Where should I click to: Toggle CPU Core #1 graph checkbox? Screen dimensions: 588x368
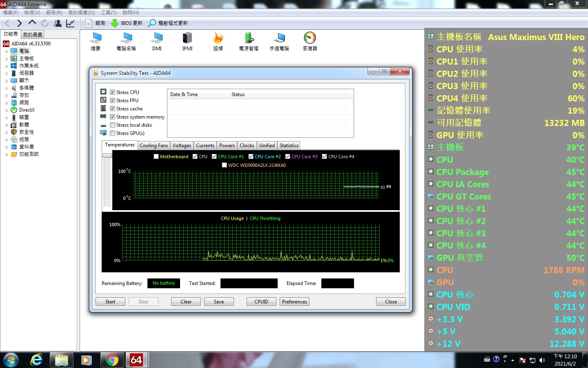(214, 157)
